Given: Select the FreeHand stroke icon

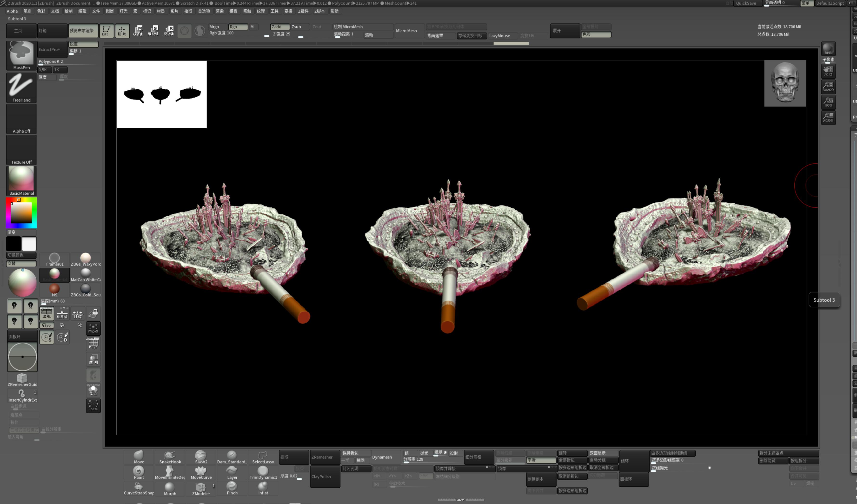Looking at the screenshot, I should tap(21, 87).
